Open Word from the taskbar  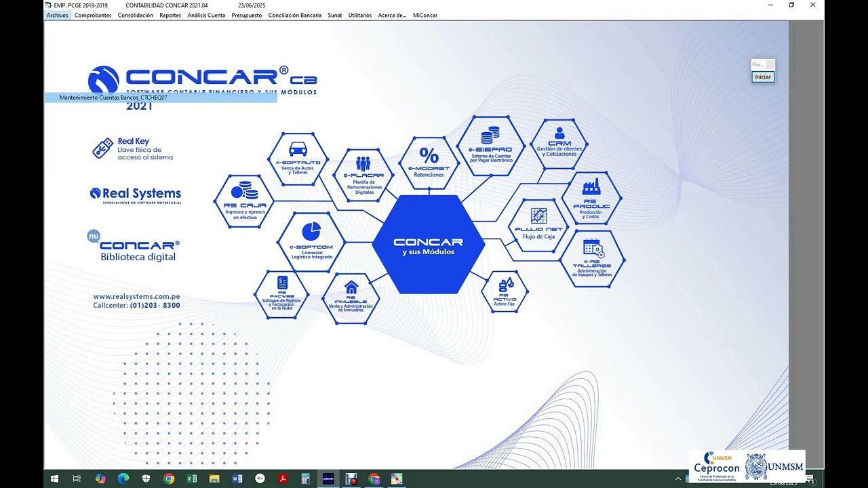(x=237, y=479)
